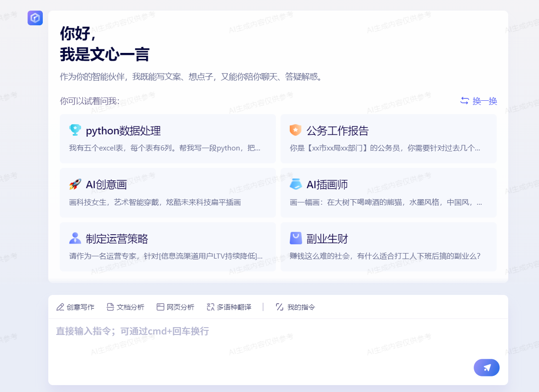Click the blue send paper-plane button
Screen dimensions: 539x392
(x=487, y=368)
